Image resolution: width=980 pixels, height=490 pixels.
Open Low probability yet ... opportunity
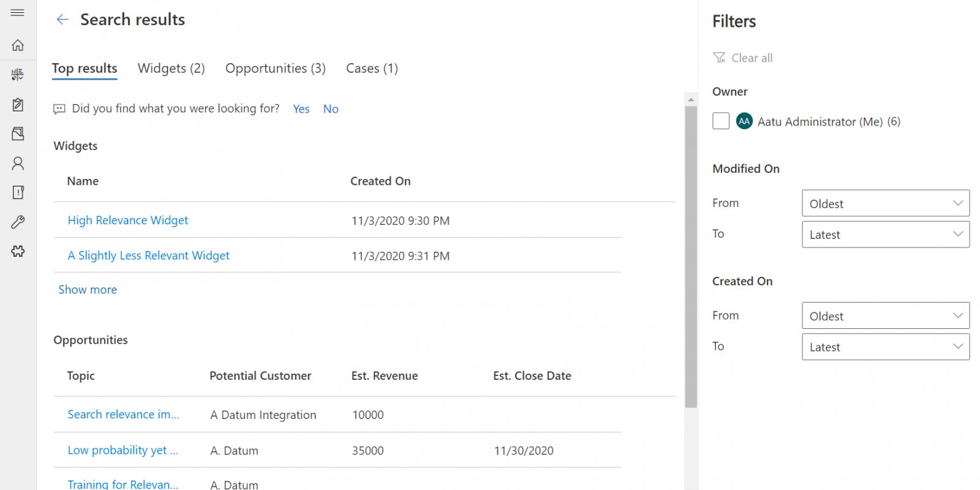123,450
